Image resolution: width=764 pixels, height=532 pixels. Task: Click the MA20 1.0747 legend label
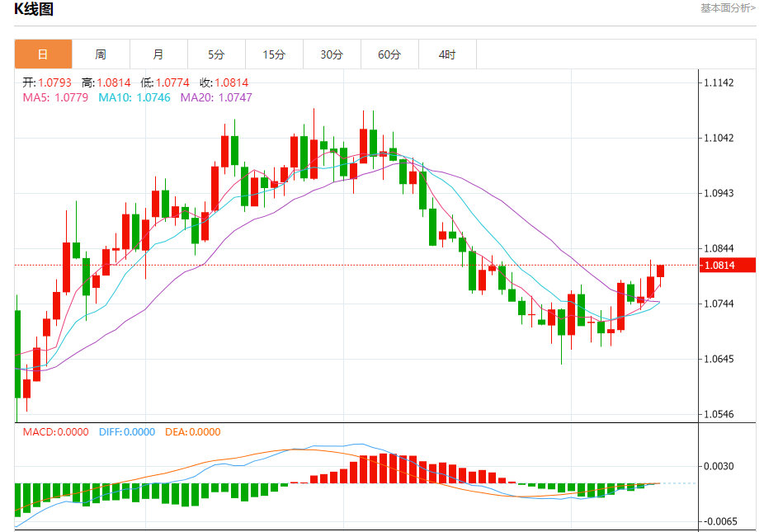[216, 97]
